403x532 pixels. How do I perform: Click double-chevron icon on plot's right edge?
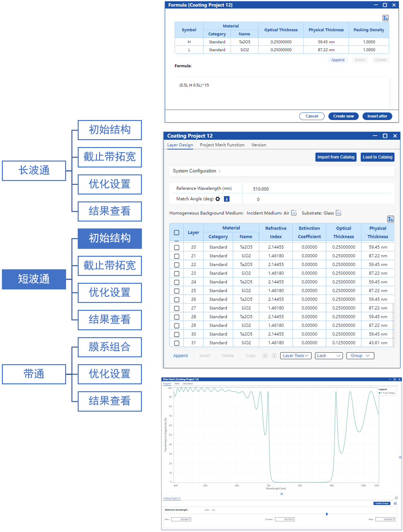click(x=400, y=457)
